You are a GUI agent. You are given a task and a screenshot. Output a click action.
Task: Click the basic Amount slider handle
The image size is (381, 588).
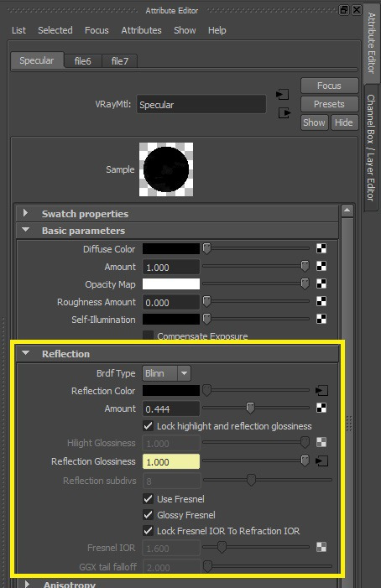coord(305,266)
